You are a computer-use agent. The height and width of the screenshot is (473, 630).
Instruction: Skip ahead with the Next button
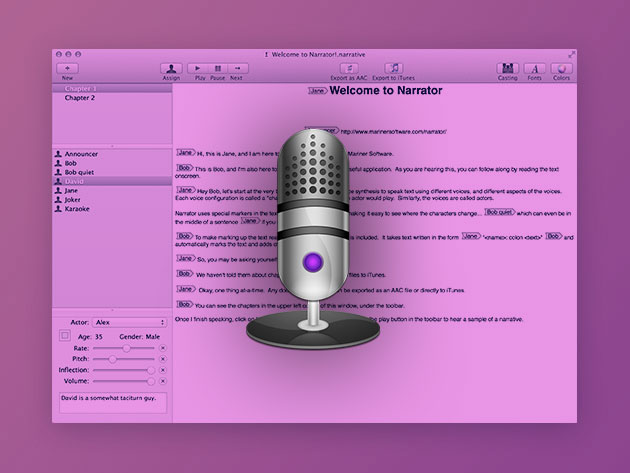point(238,68)
